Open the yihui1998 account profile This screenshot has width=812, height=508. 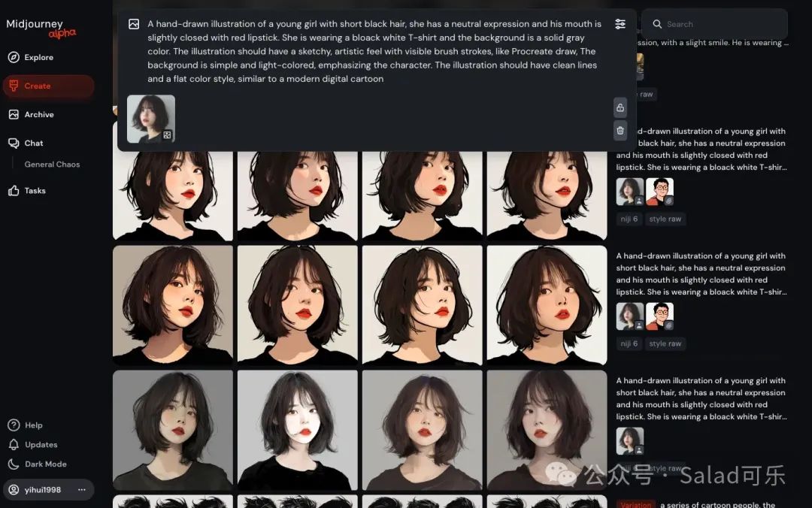point(42,490)
